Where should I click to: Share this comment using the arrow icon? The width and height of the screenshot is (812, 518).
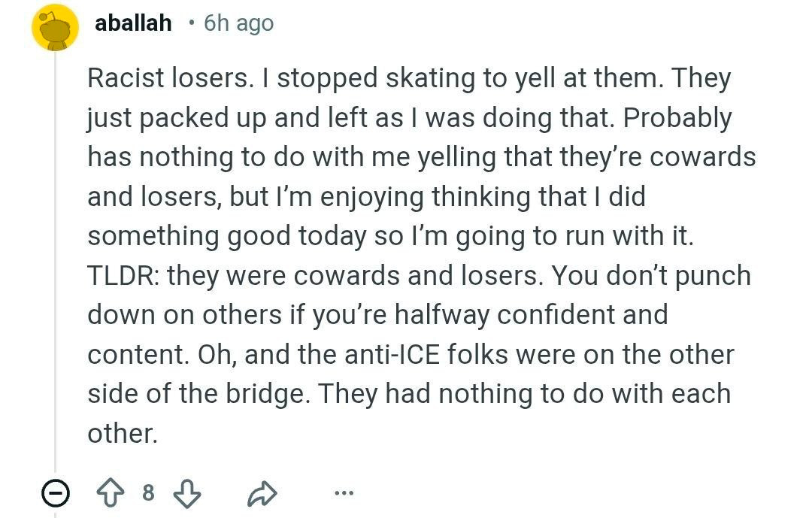[262, 493]
